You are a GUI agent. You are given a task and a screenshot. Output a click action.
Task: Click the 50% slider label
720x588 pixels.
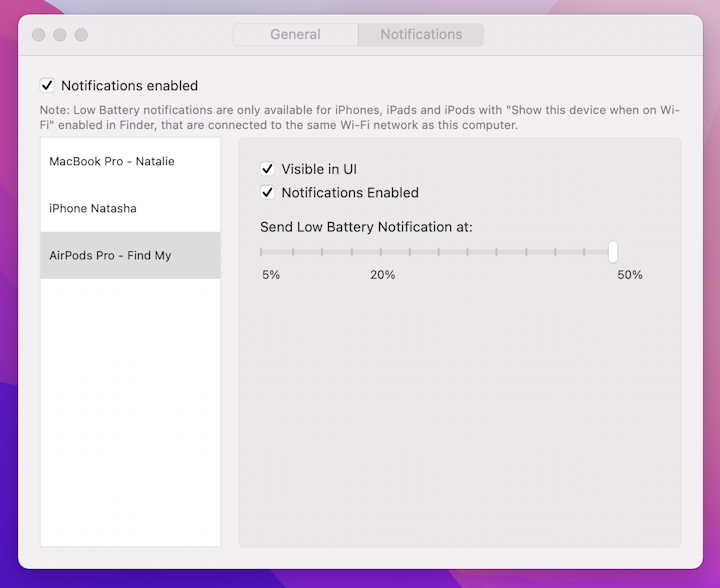[x=629, y=275]
